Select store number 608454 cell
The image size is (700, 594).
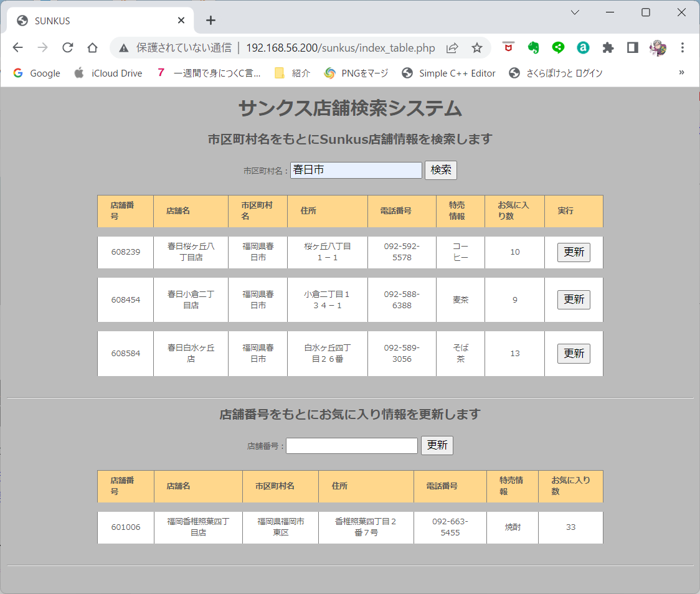point(125,300)
